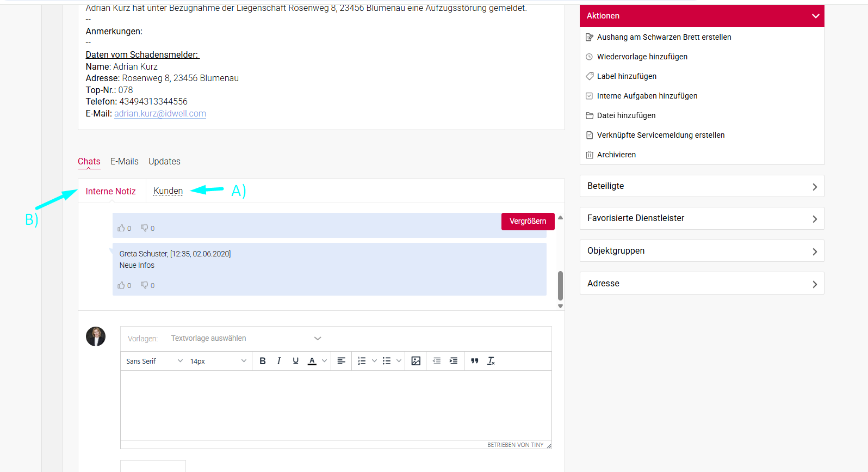Click the Vergrößern button
This screenshot has height=472, width=868.
coord(528,221)
